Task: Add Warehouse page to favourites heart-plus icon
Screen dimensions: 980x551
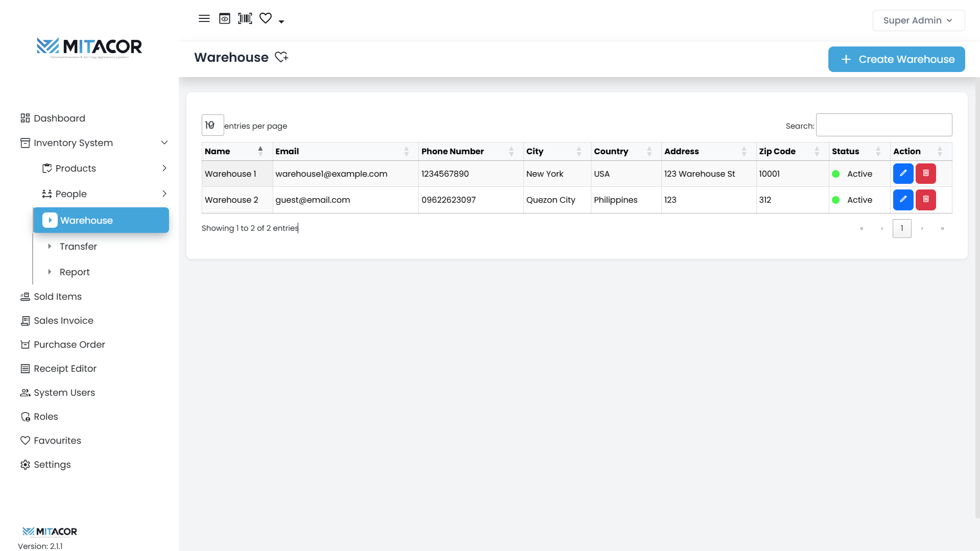Action: (281, 57)
